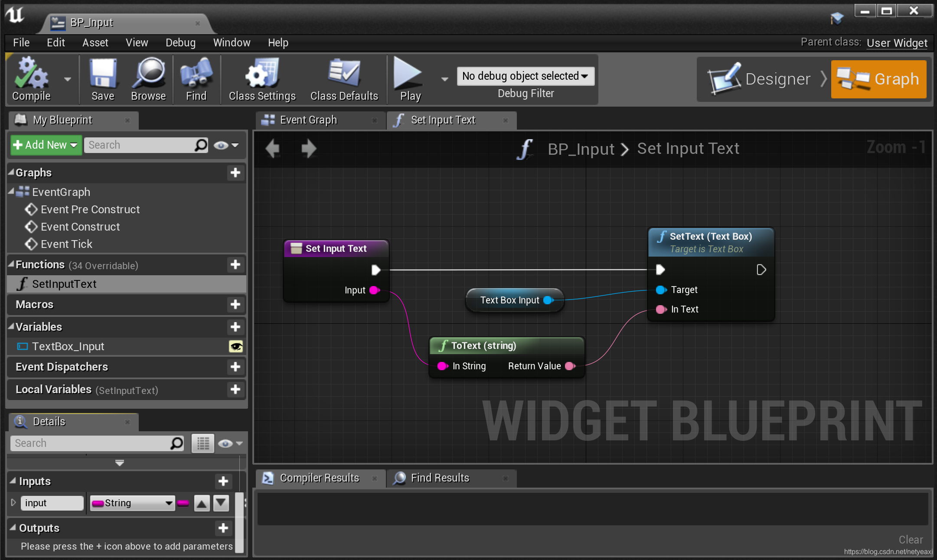Save the blueprint with Save icon
Image resolution: width=937 pixels, height=560 pixels.
click(x=103, y=79)
